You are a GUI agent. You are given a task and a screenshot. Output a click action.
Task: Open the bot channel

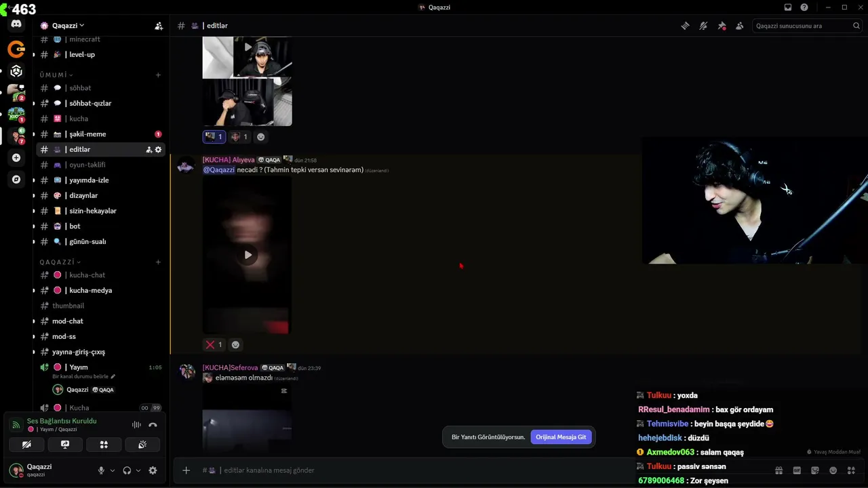click(x=100, y=226)
